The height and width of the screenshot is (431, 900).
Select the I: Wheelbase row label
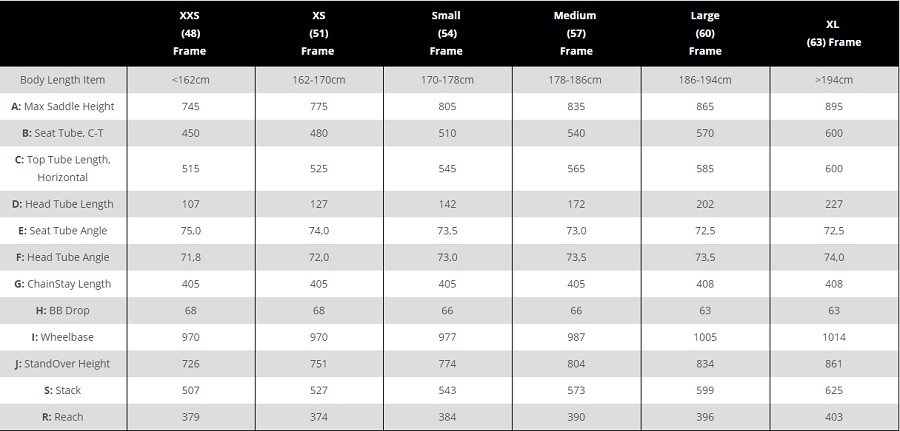click(x=63, y=337)
